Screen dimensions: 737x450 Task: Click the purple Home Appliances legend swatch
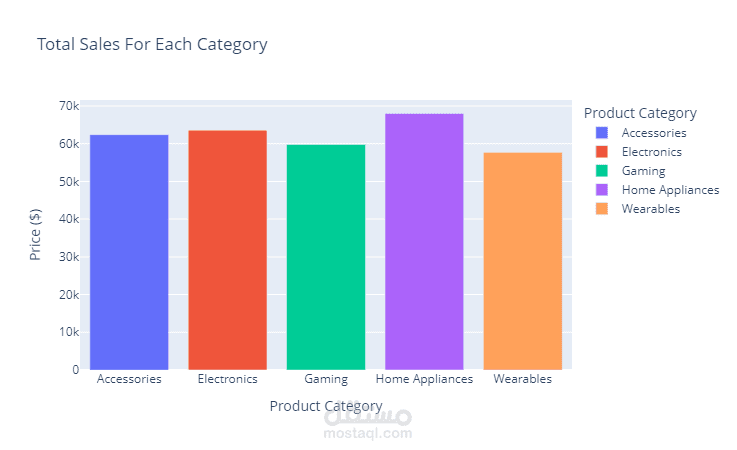click(602, 190)
